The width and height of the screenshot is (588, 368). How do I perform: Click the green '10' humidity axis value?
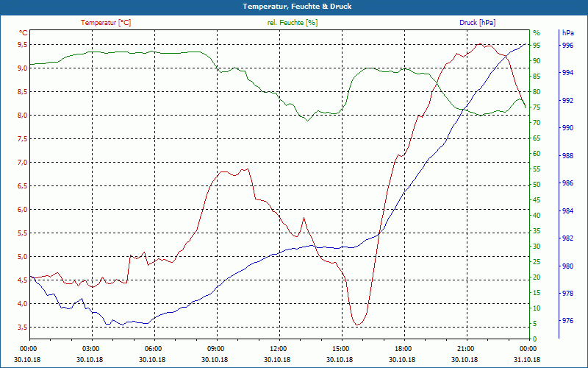(537, 308)
